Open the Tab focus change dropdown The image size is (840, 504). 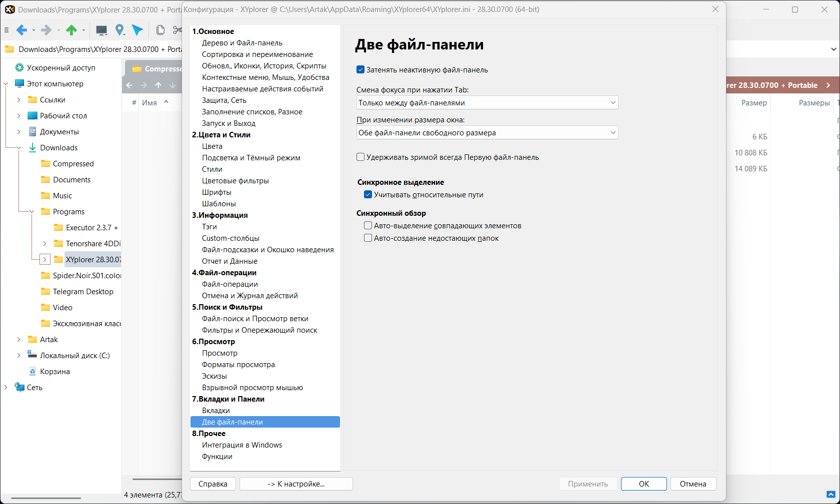(487, 102)
